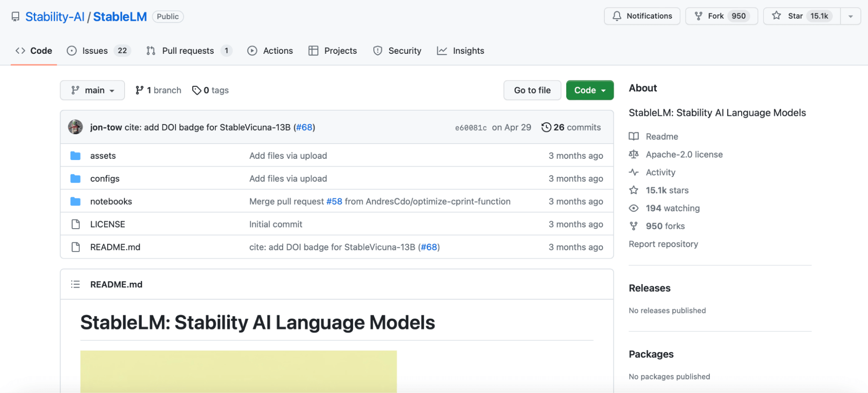The width and height of the screenshot is (868, 393).
Task: Select the Fork icon in the header
Action: click(698, 16)
